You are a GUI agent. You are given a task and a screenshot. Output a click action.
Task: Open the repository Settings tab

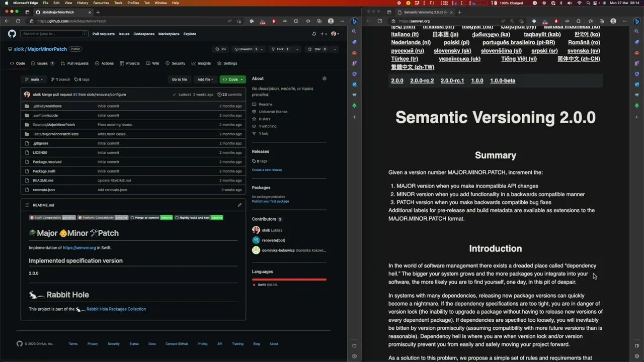click(227, 63)
